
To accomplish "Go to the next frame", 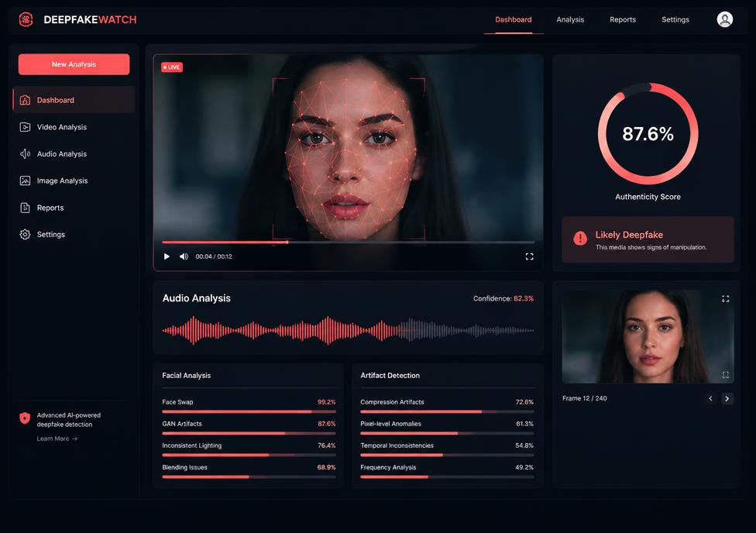I will point(727,398).
